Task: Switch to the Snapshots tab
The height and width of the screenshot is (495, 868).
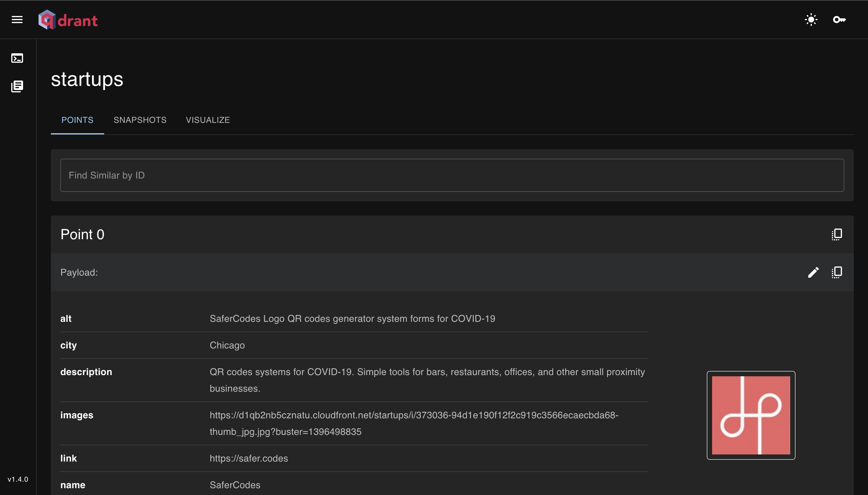Action: point(140,120)
